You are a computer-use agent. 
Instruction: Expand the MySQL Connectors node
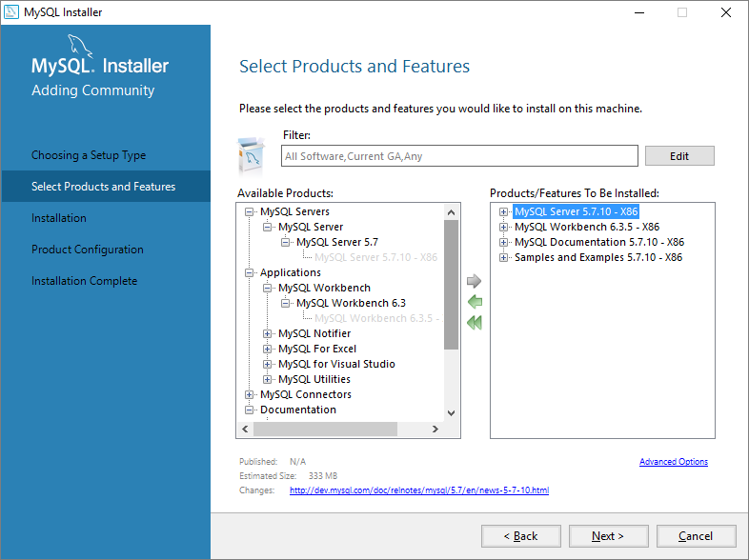(249, 395)
